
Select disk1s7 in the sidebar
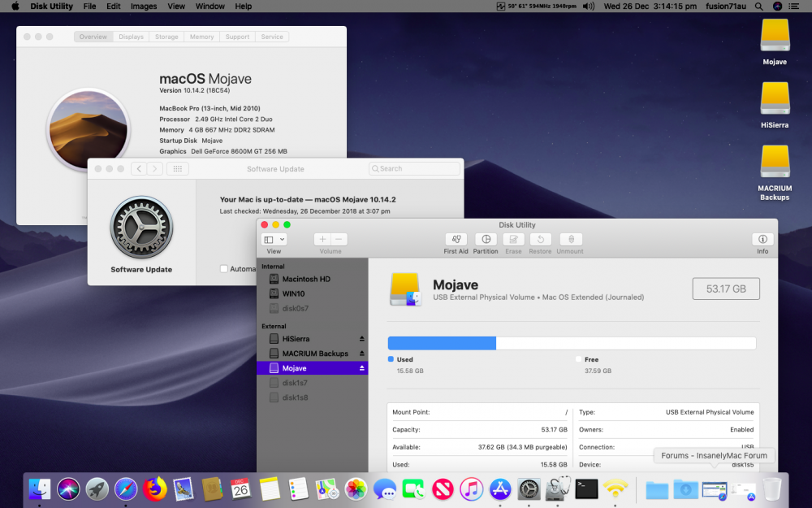313,383
